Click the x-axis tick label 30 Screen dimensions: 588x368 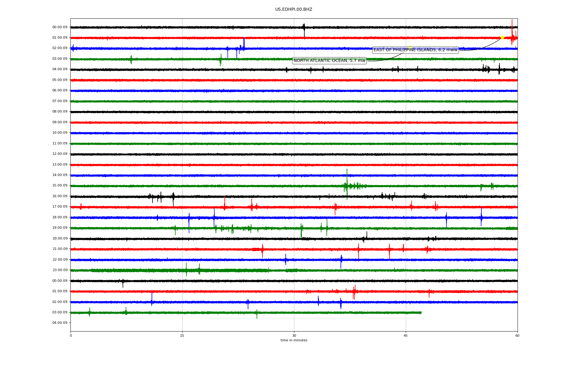click(x=294, y=336)
